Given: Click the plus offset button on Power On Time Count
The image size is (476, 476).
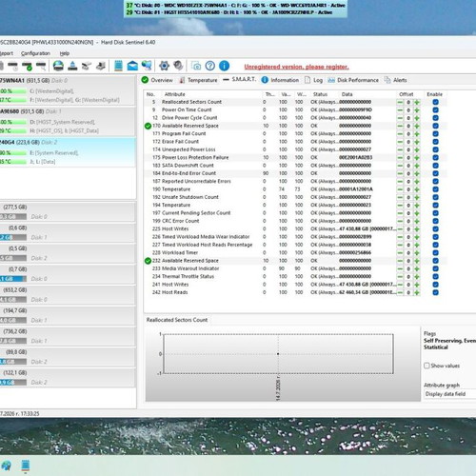Looking at the screenshot, I should (417, 110).
